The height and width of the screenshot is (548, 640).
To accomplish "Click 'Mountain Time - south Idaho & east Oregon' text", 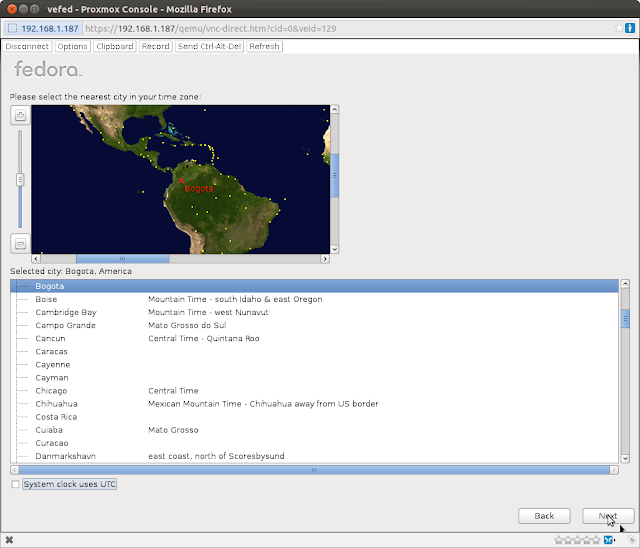I will [x=235, y=299].
